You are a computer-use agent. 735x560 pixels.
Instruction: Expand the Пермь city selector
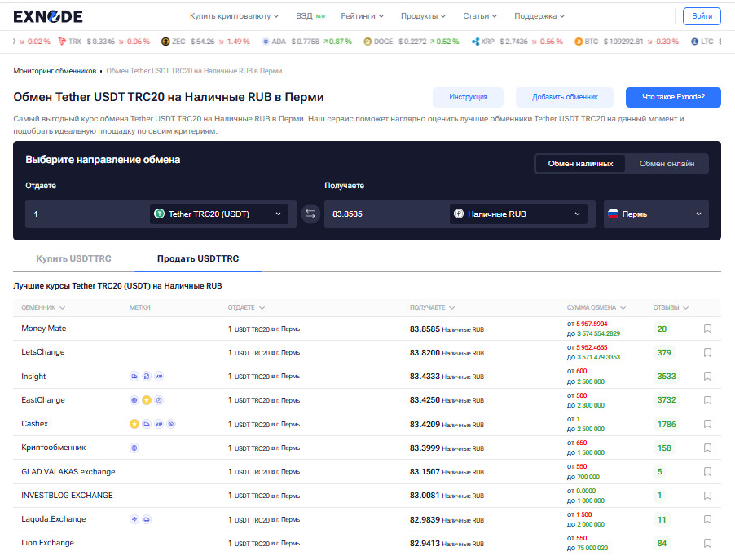coord(655,214)
